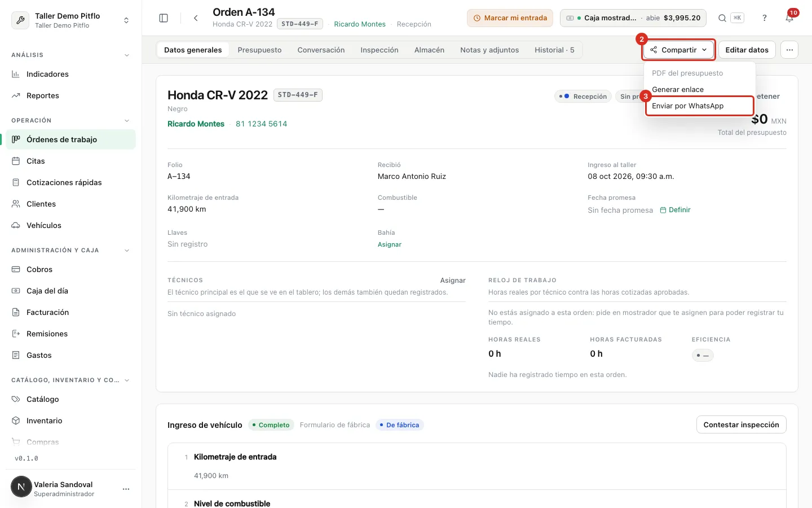Viewport: 812px width, 508px height.
Task: Open the help question mark icon
Action: [765, 18]
